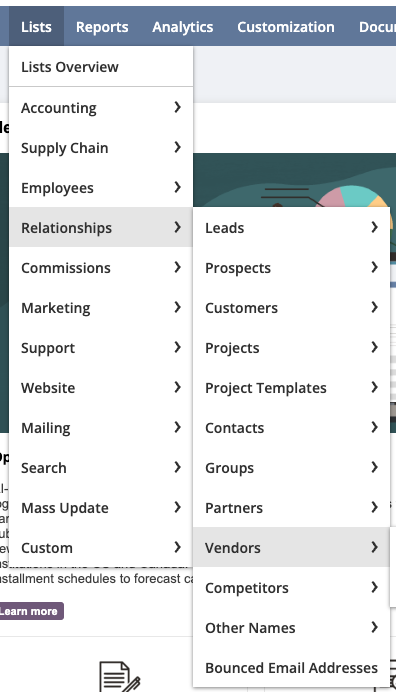
Task: Expand the Employees submenu chevron
Action: click(x=177, y=188)
